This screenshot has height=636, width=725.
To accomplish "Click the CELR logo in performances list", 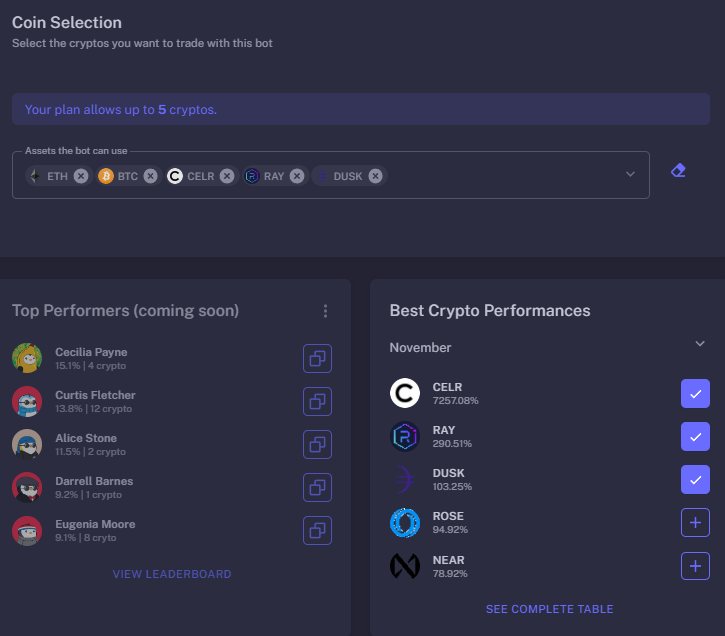I will tap(405, 393).
